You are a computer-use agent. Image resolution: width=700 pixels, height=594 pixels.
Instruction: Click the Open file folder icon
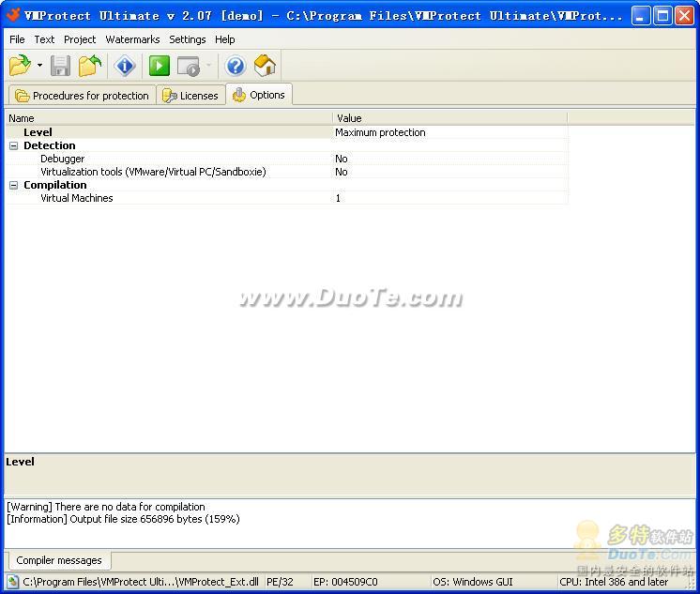20,66
